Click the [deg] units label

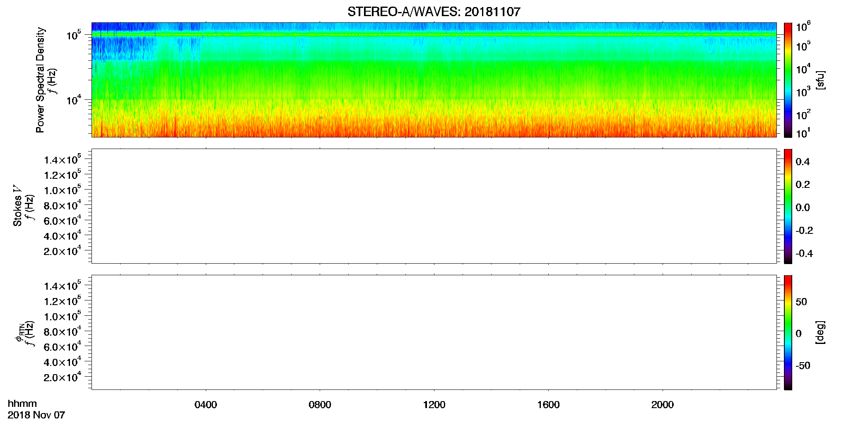tap(820, 332)
